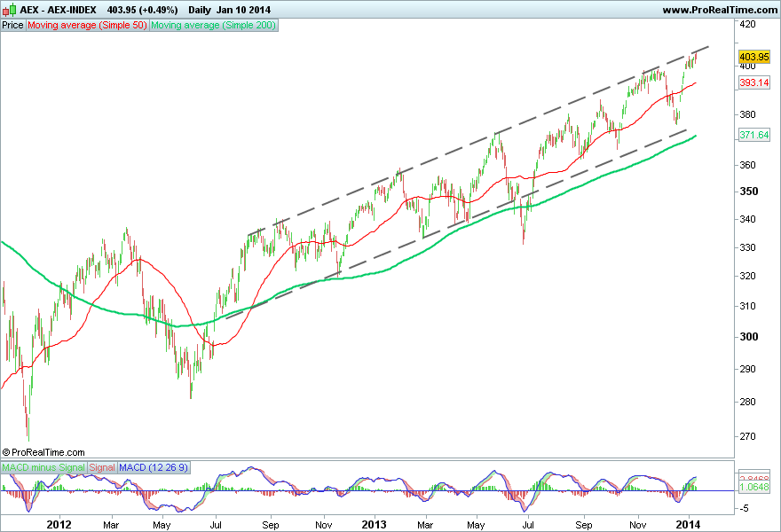
Task: Click the yellow 403.95 current price tag
Action: tap(754, 58)
